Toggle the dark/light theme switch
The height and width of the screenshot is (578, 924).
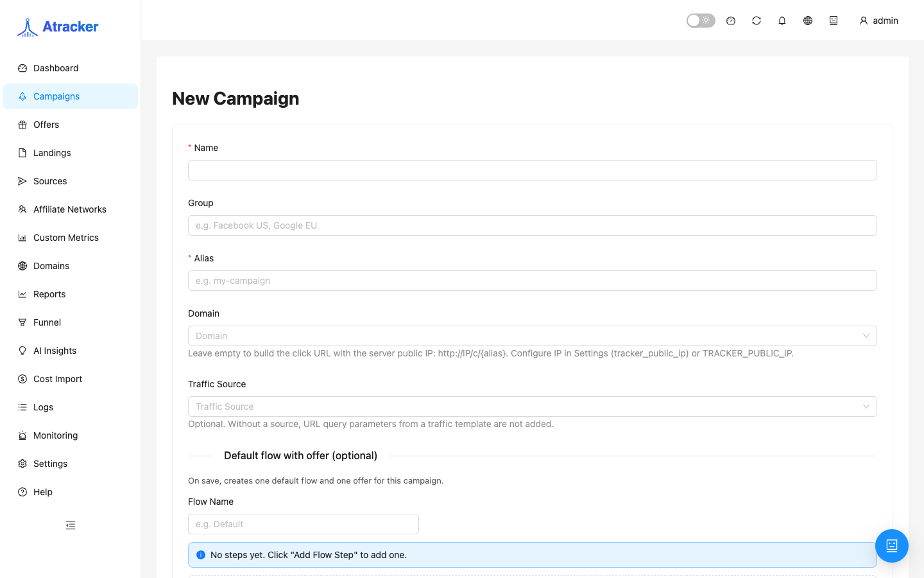point(701,21)
